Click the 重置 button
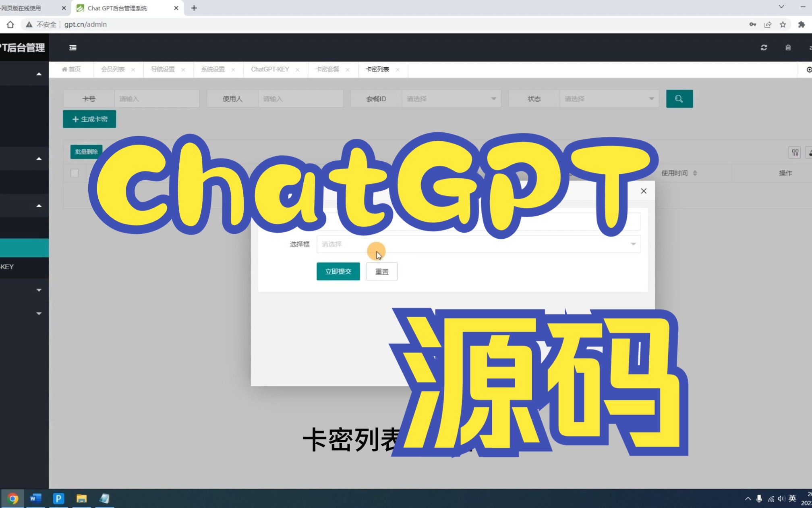The image size is (812, 508). click(x=382, y=271)
